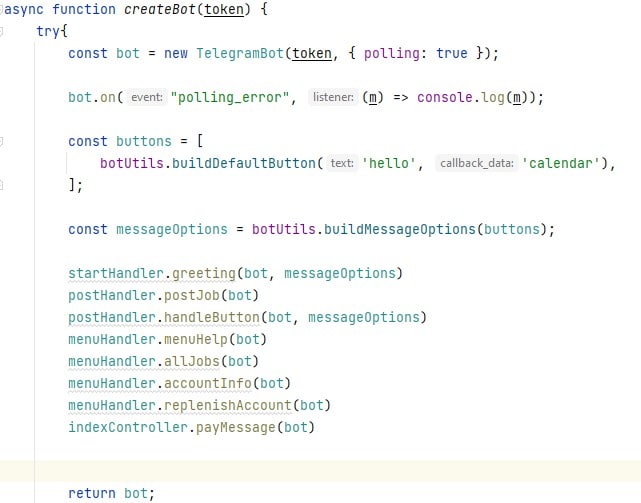Click the replenishAccount method call
This screenshot has height=503, width=641.
point(228,406)
